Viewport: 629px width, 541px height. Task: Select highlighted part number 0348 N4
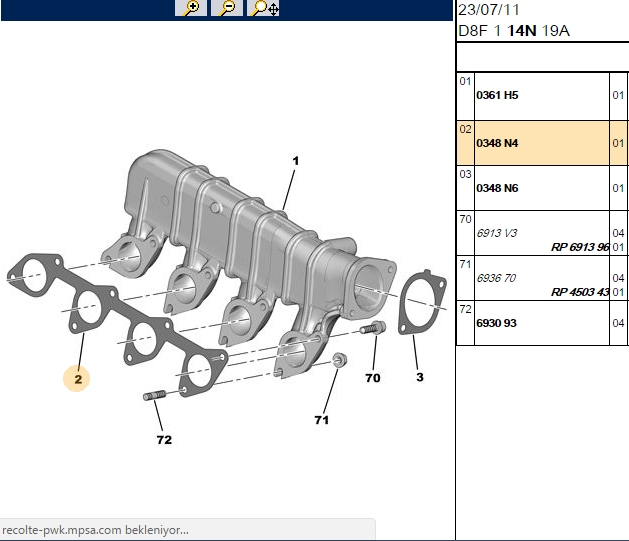[x=497, y=143]
